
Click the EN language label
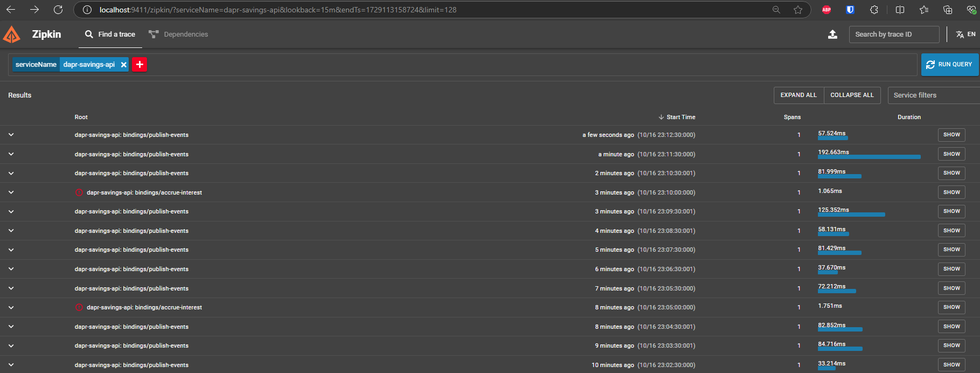[x=971, y=34]
